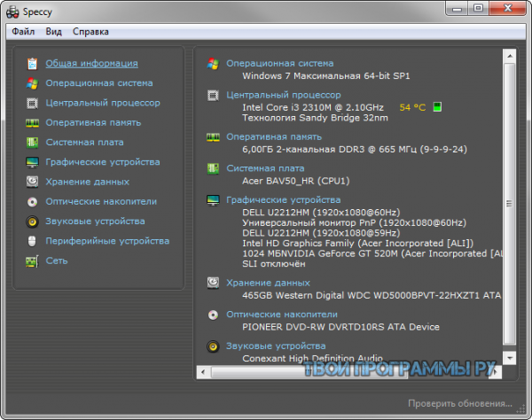
Task: Click monitor icon beside sidebar Графические устройства
Action: tap(32, 162)
